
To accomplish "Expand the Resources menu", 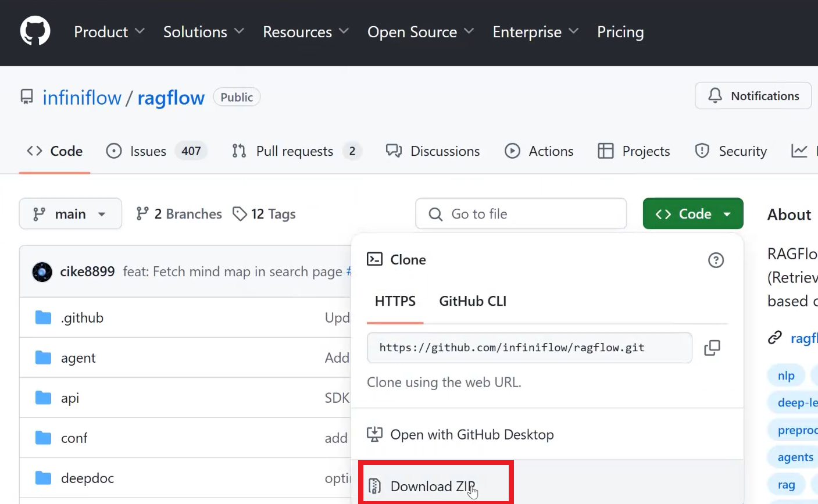I will (306, 32).
